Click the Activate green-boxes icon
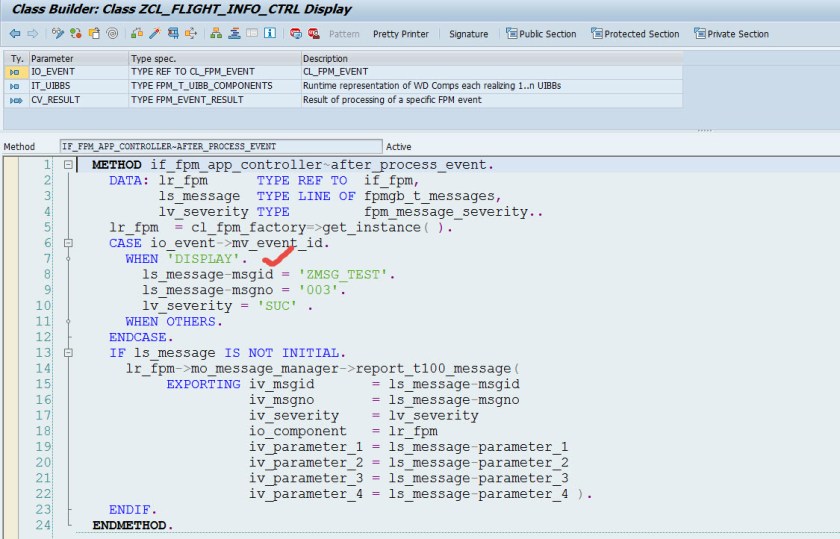Screen dimensions: 840x539 (137, 34)
